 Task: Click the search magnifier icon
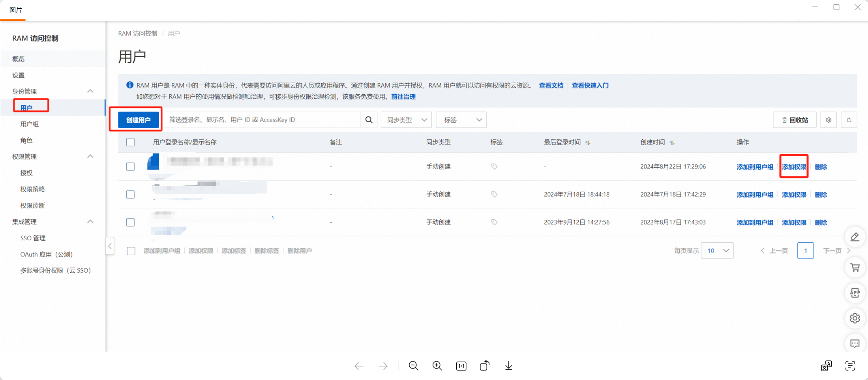tap(369, 120)
